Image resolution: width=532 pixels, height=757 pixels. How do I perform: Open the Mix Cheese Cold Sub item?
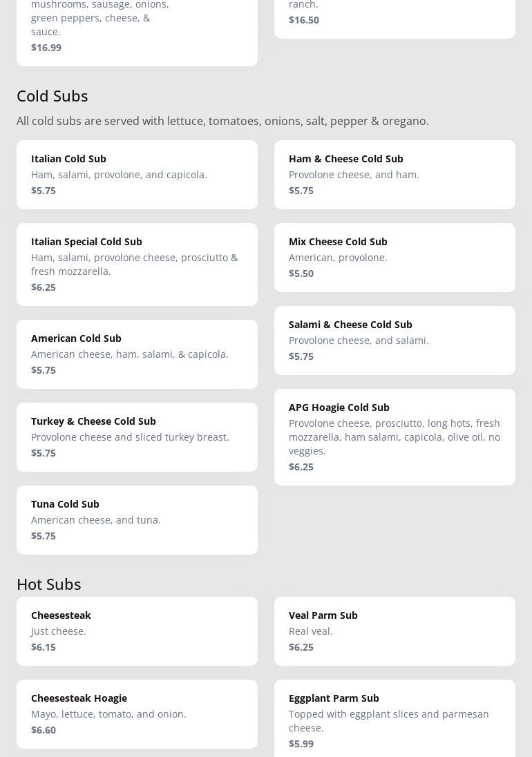[395, 257]
